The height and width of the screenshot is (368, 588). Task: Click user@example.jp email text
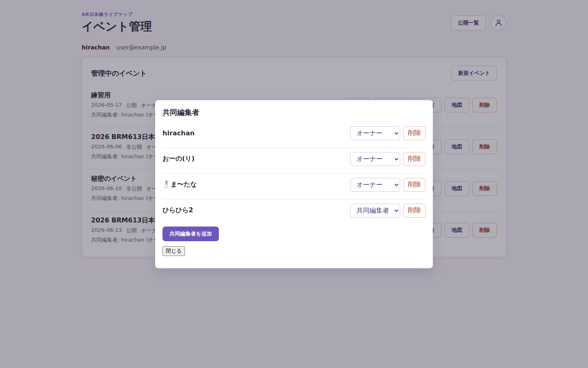[141, 47]
